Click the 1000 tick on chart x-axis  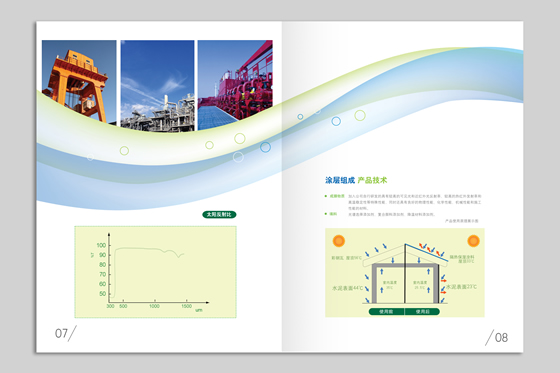tap(154, 306)
